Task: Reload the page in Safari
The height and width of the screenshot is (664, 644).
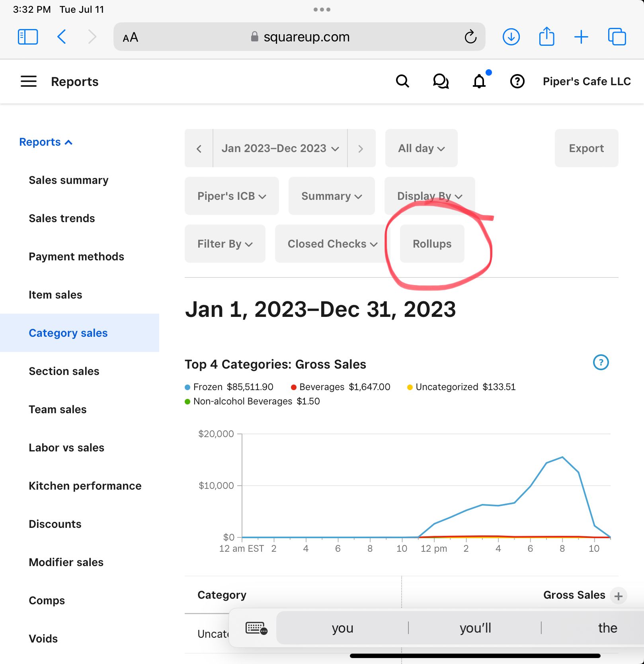Action: coord(470,37)
